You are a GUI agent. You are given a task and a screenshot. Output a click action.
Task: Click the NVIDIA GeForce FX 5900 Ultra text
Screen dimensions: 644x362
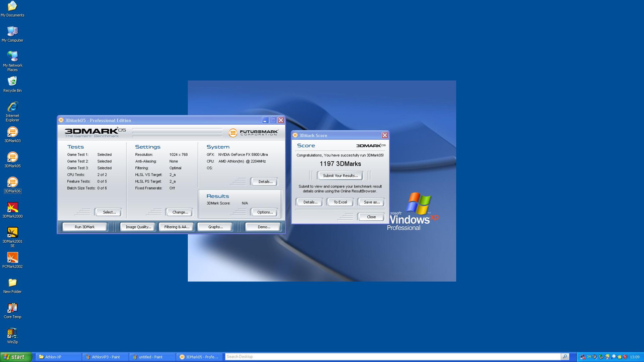[x=243, y=154]
